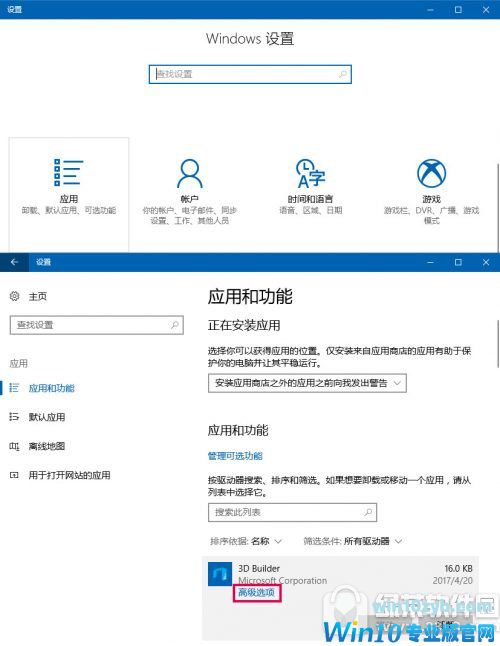
Task: Select 应用和功能 in the sidebar
Action: point(51,388)
